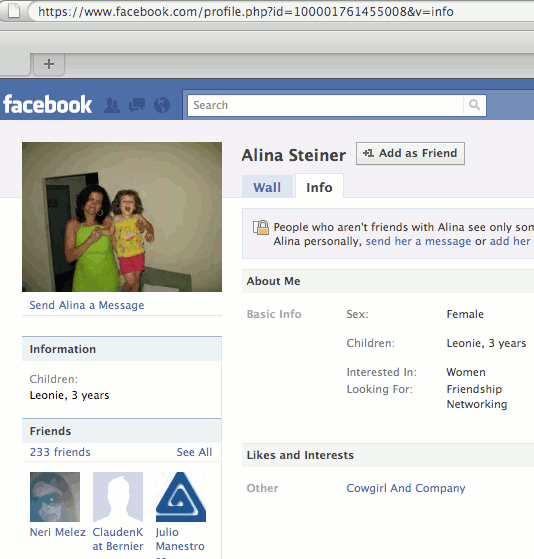Click 'Leonie, 3 years' in Basic Info
The image size is (534, 559).
486,343
